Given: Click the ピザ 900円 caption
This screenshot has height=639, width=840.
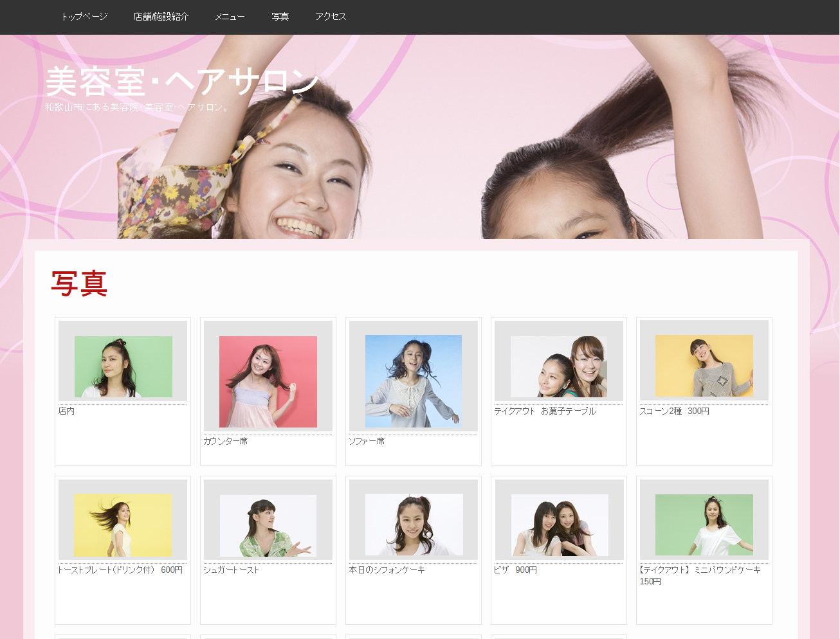Looking at the screenshot, I should [x=515, y=570].
